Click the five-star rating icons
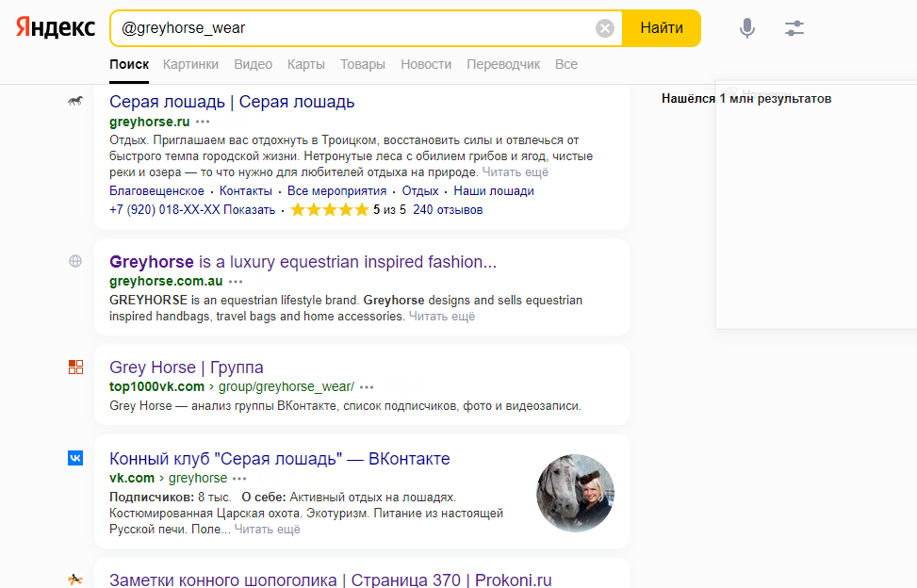The width and height of the screenshot is (917, 588). [330, 209]
